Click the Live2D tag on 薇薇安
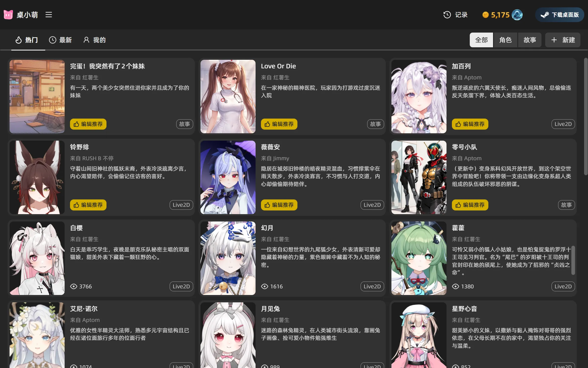This screenshot has width=588, height=368. pyautogui.click(x=372, y=205)
